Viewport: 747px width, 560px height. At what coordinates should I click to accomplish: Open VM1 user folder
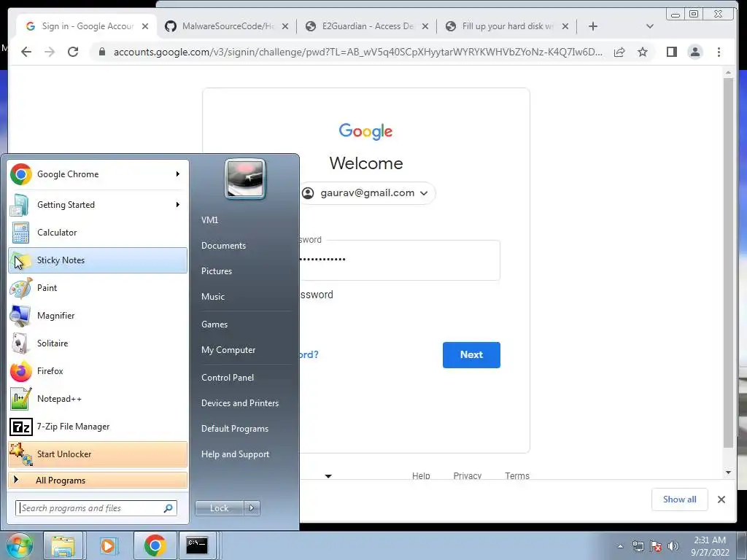[209, 220]
